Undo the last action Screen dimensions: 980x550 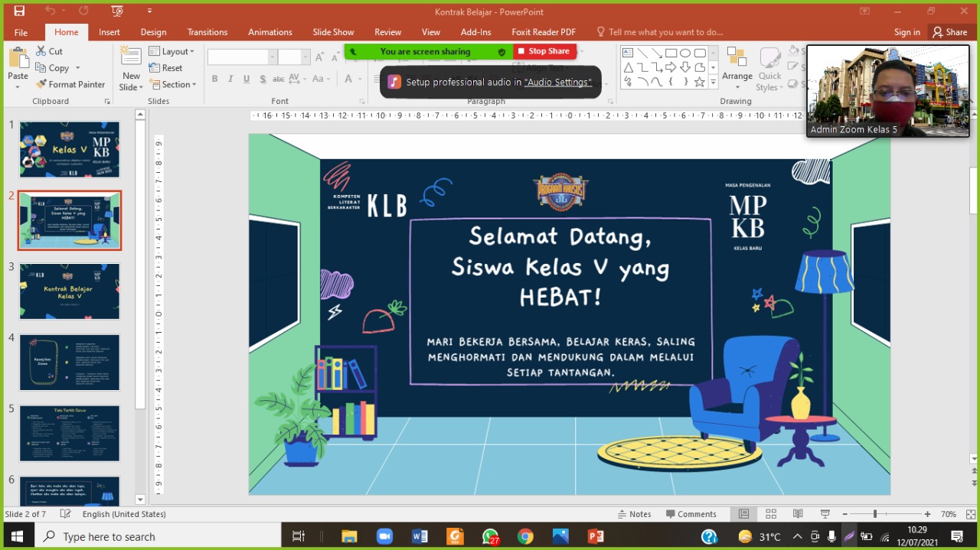(x=51, y=11)
